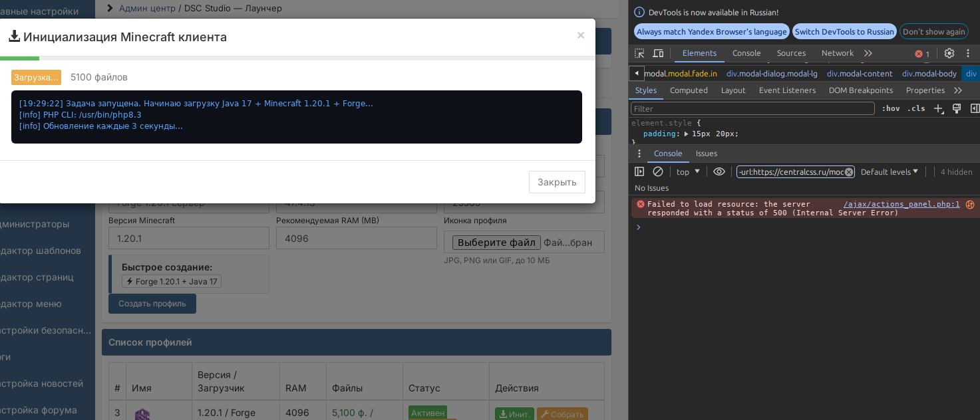This screenshot has width=980, height=420.
Task: Open the top JavaScript context dropdown
Action: coord(688,171)
